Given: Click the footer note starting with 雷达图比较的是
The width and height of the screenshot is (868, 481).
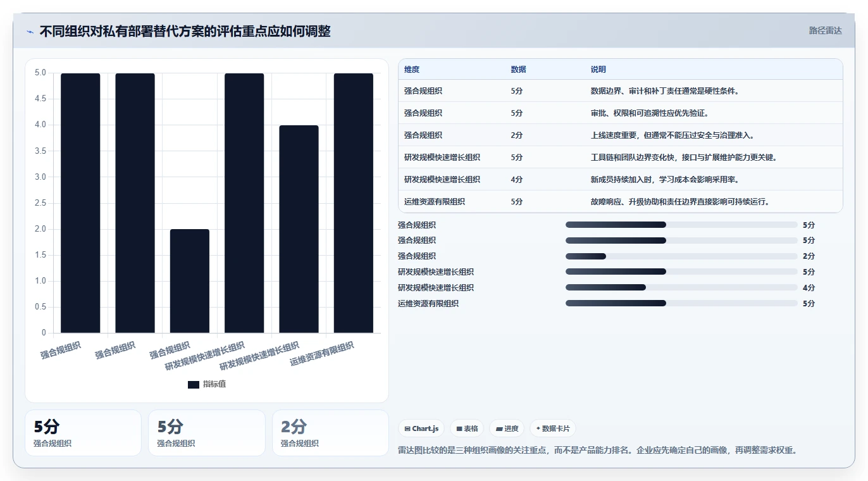Looking at the screenshot, I should 597,451.
